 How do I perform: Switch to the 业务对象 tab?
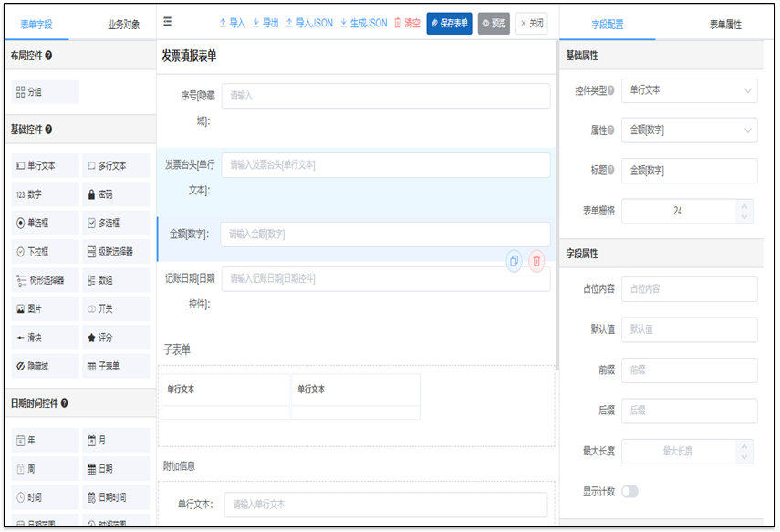pos(123,25)
